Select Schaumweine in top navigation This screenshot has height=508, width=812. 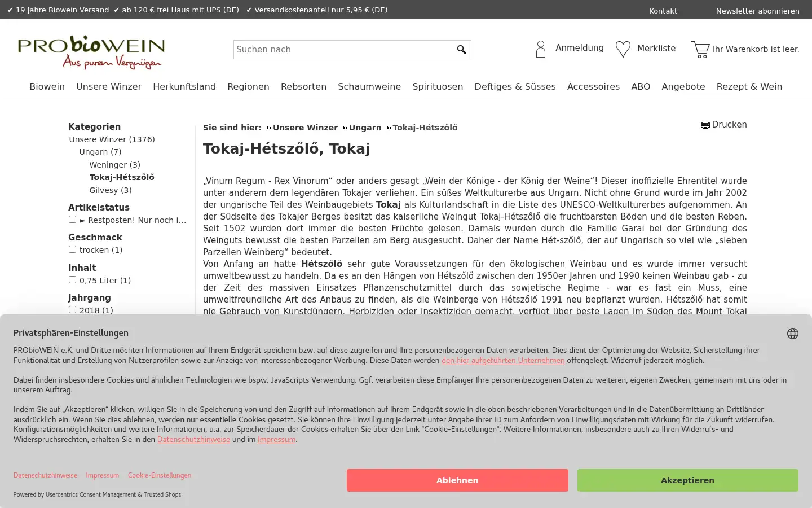tap(369, 86)
